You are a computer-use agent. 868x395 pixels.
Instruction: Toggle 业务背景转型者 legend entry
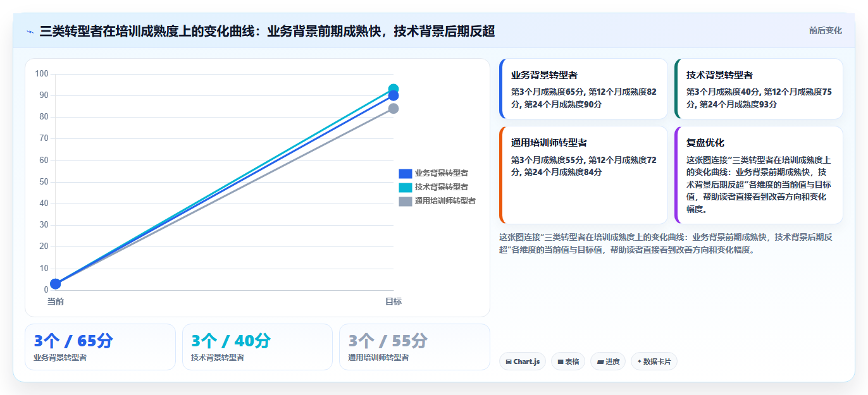coord(433,173)
